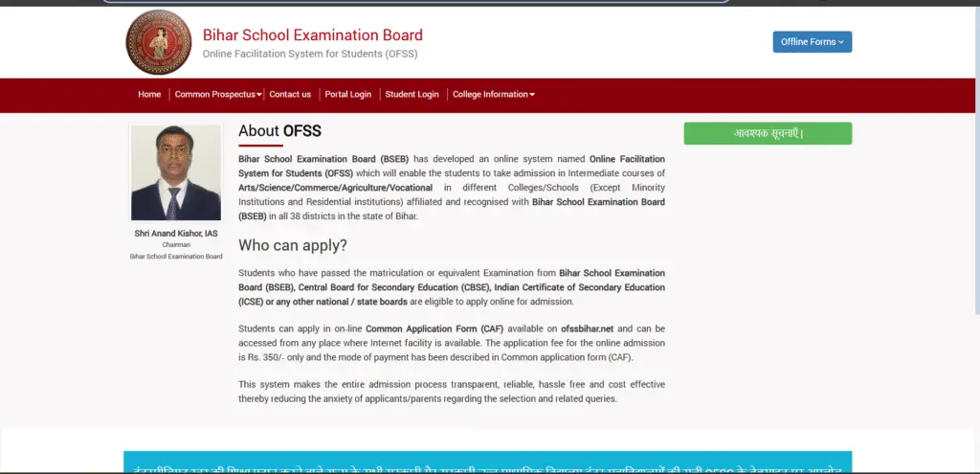Click the blue Hindi notice banner
980x474 pixels.
click(x=487, y=463)
